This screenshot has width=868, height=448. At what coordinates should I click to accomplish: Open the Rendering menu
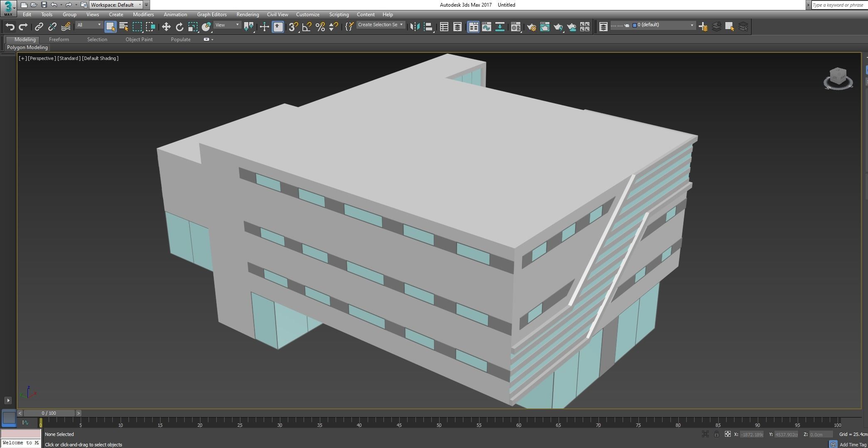[247, 15]
